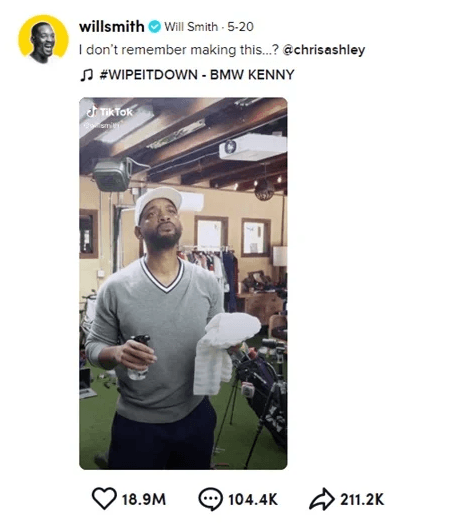The width and height of the screenshot is (454, 524).
Task: Click the music note icon
Action: click(87, 75)
